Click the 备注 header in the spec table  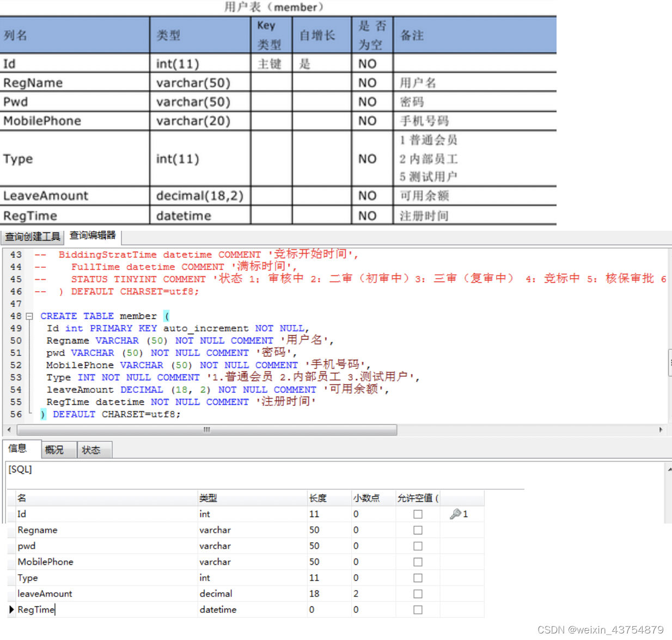point(475,35)
